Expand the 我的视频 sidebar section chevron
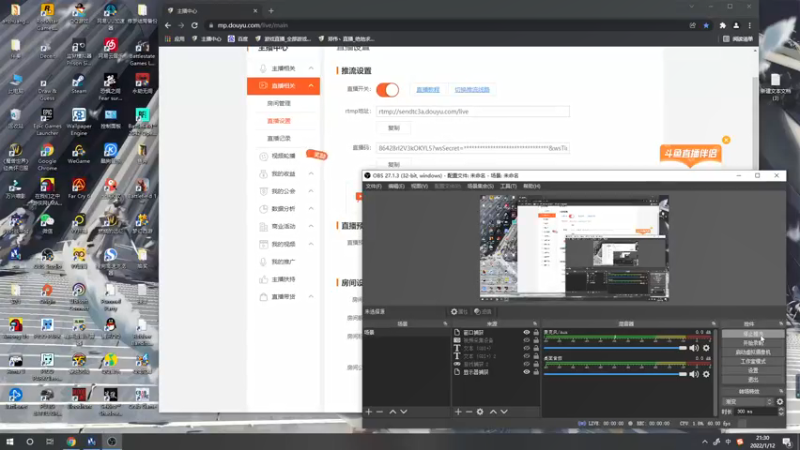The height and width of the screenshot is (450, 800). (x=311, y=244)
